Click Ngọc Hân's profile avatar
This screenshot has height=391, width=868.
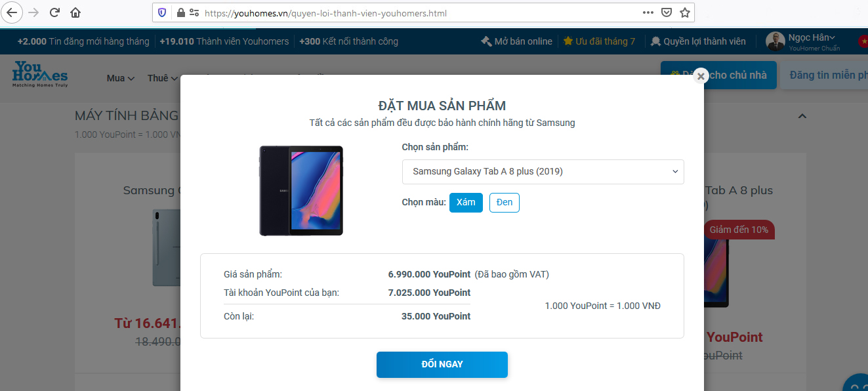(x=774, y=41)
